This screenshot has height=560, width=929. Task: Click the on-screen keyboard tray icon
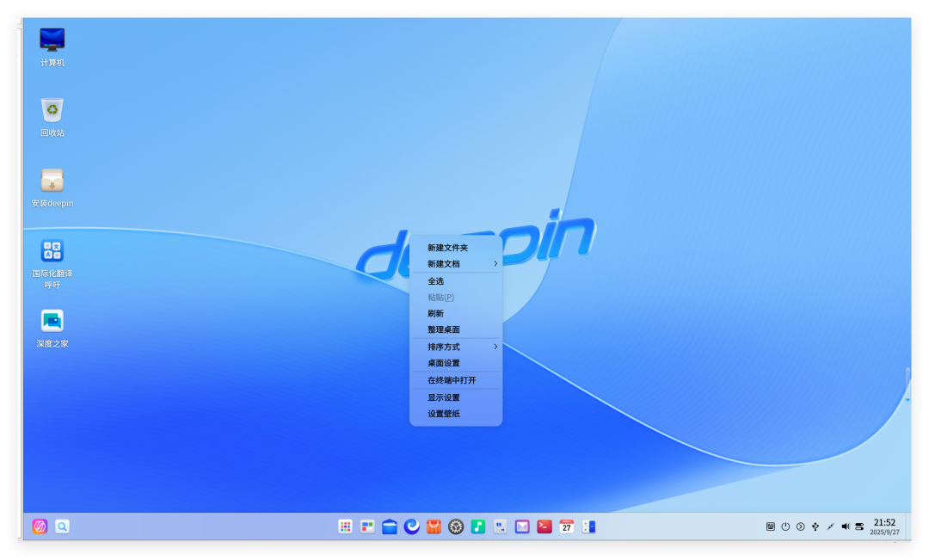point(770,526)
